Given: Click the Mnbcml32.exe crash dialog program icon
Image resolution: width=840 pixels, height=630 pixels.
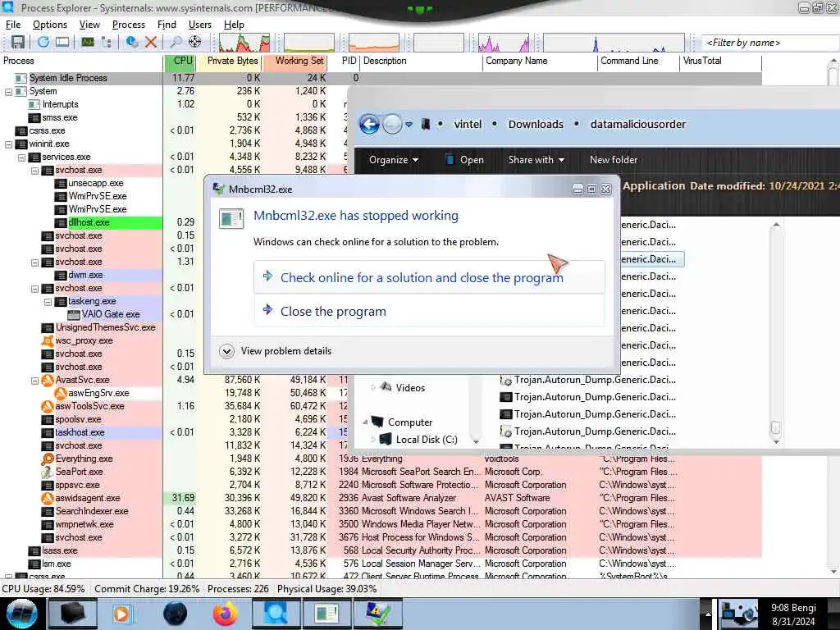Looking at the screenshot, I should tap(231, 218).
